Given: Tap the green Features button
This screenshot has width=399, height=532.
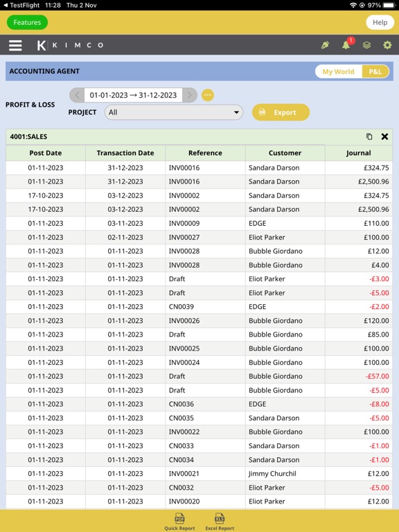Looking at the screenshot, I should 27,22.
